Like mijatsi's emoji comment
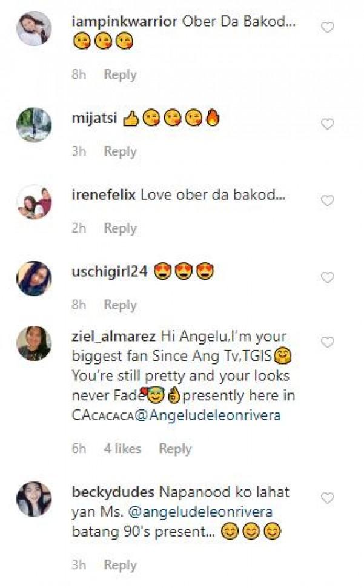This screenshot has width=364, height=588. coord(327,124)
